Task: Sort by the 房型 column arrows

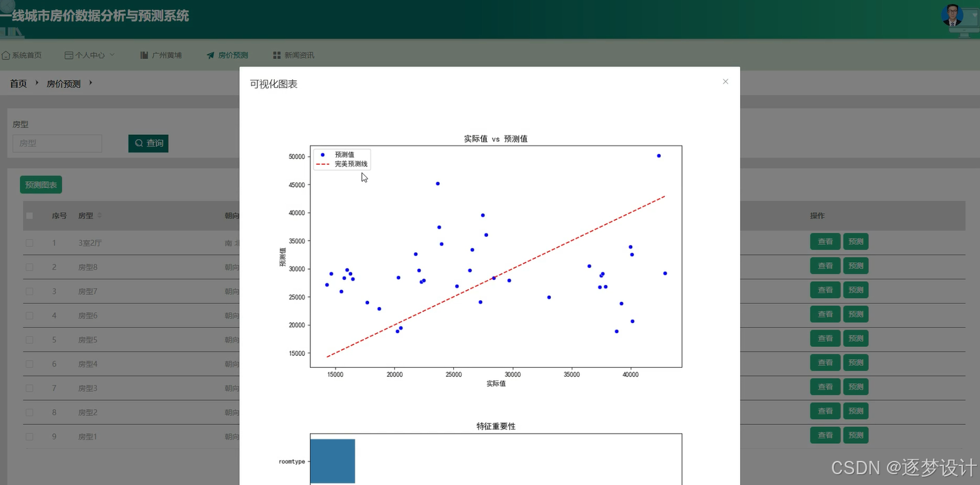Action: pos(99,216)
